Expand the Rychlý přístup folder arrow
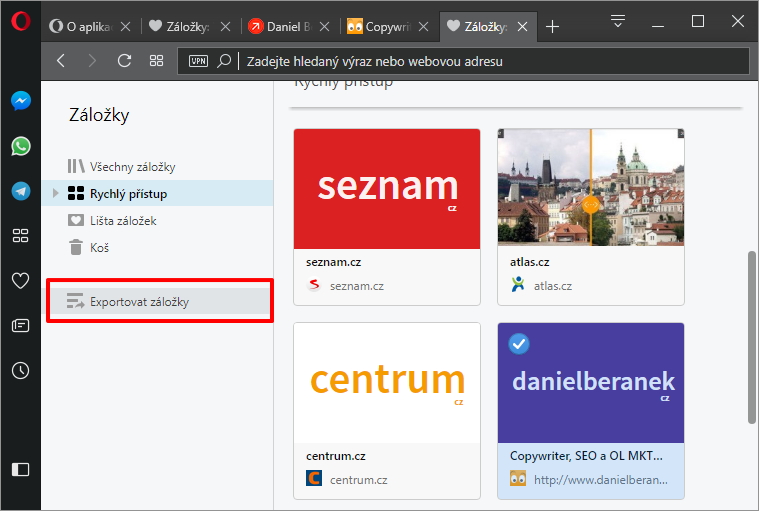759x511 pixels. coord(55,194)
